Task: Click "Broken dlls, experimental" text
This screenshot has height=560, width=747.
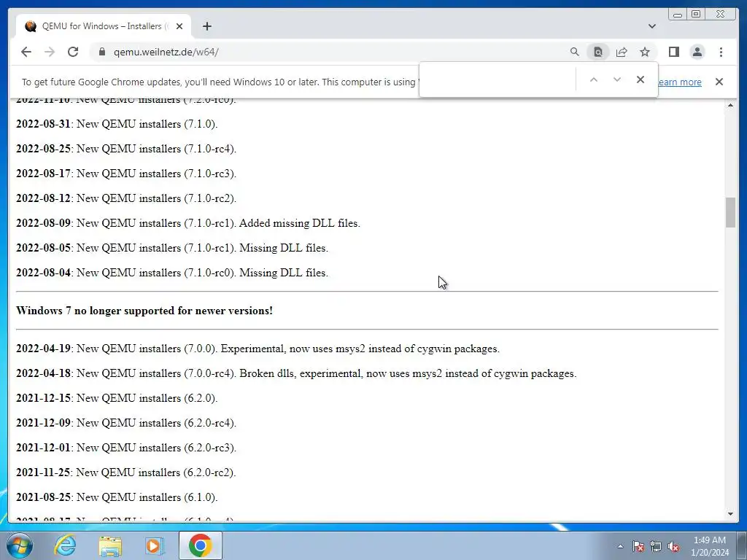Action: 301,373
